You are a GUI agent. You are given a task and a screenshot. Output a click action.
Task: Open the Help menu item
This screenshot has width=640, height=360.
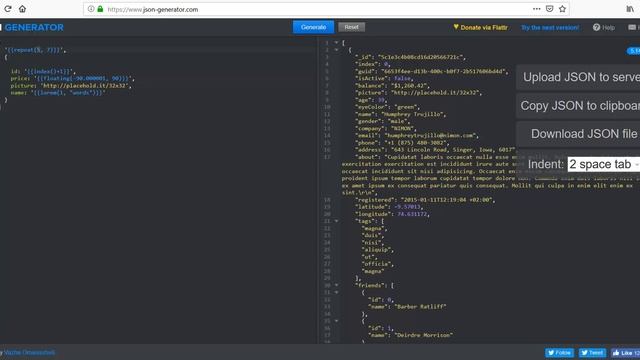[604, 27]
